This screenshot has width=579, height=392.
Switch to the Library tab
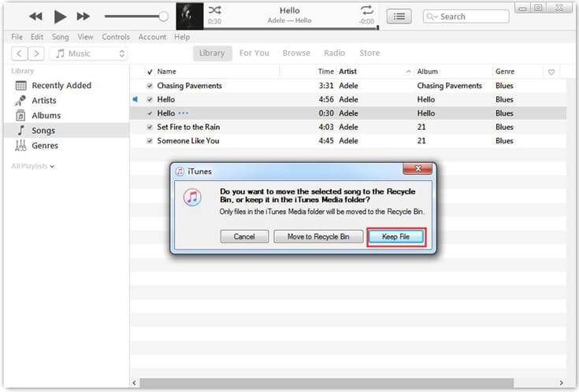tap(212, 54)
